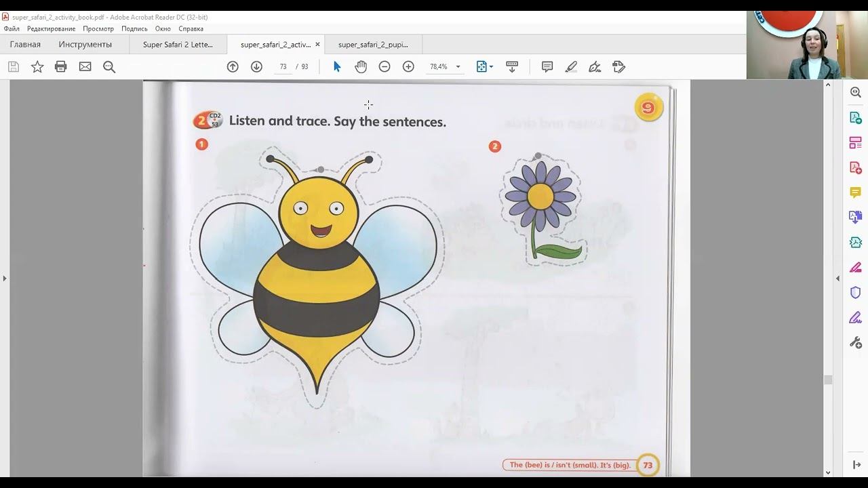Open More Tools wrench icon
This screenshot has width=868, height=488.
click(856, 342)
